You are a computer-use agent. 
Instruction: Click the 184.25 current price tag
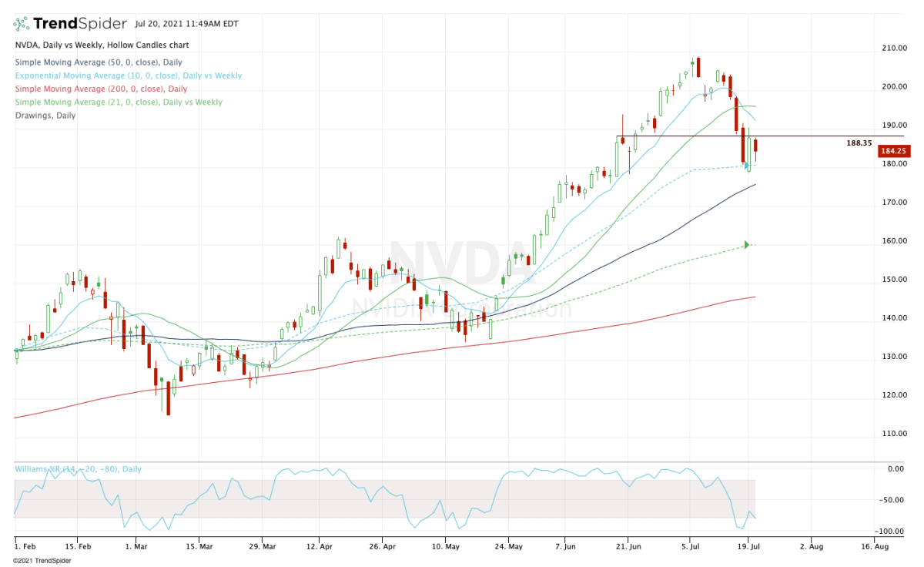tap(893, 152)
